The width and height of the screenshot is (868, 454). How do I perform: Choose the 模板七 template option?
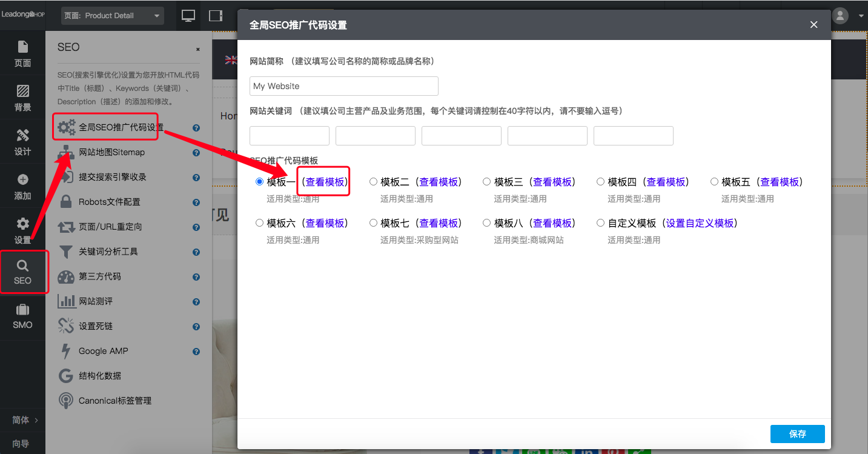coord(373,222)
